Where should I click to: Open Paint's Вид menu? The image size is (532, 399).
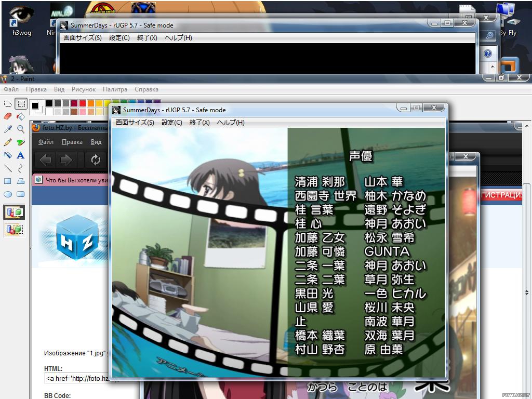pos(59,89)
